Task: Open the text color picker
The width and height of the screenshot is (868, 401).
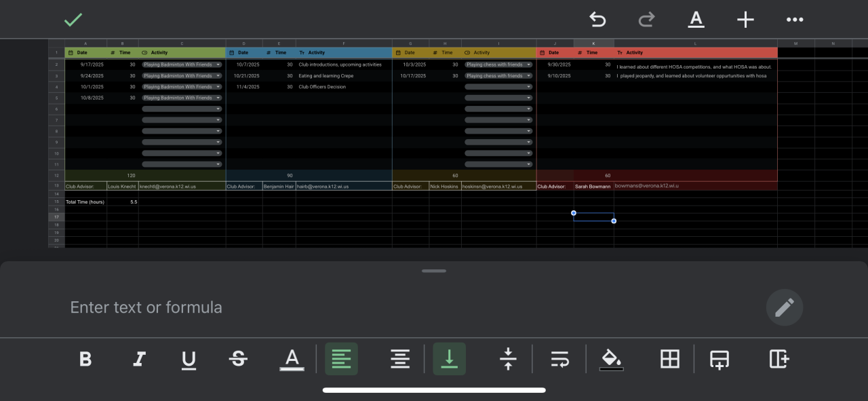Action: [x=292, y=360]
